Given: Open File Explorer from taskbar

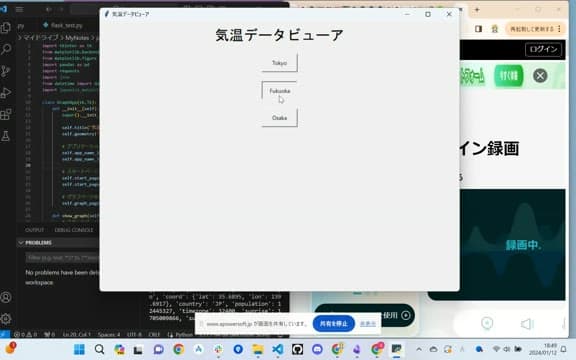Looking at the screenshot, I should tap(258, 349).
